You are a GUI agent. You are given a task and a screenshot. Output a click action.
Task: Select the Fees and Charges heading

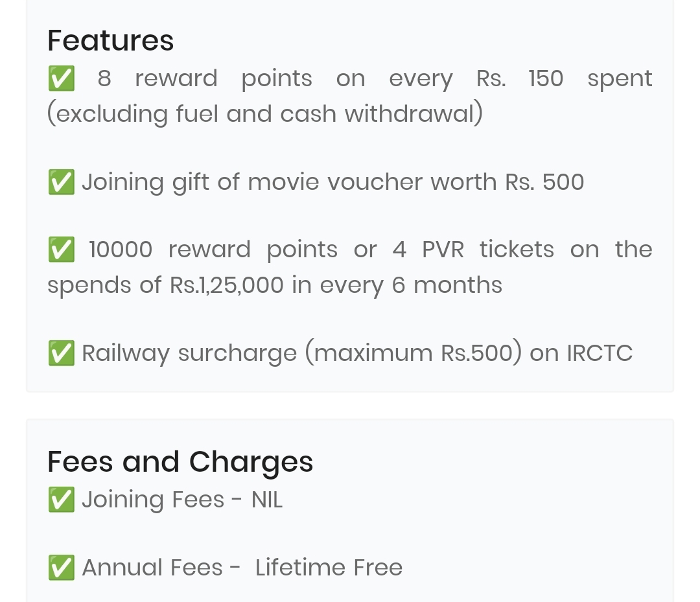[x=180, y=462]
